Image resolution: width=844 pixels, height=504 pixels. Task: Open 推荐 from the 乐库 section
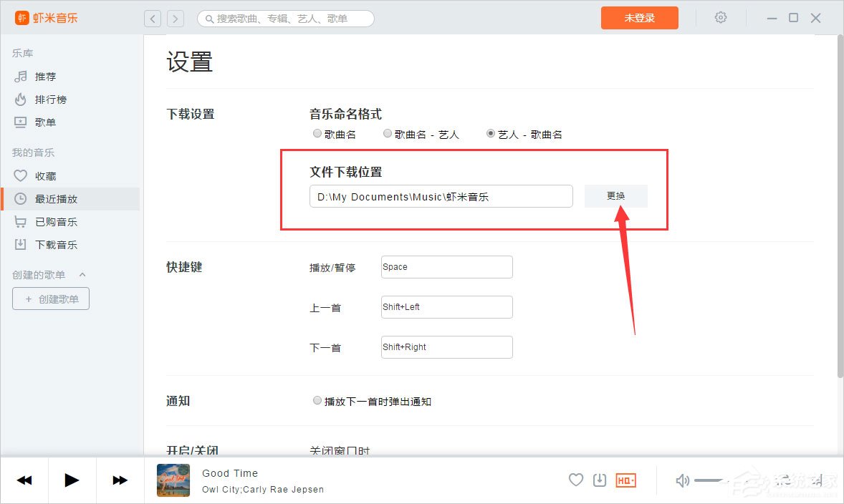click(x=42, y=76)
